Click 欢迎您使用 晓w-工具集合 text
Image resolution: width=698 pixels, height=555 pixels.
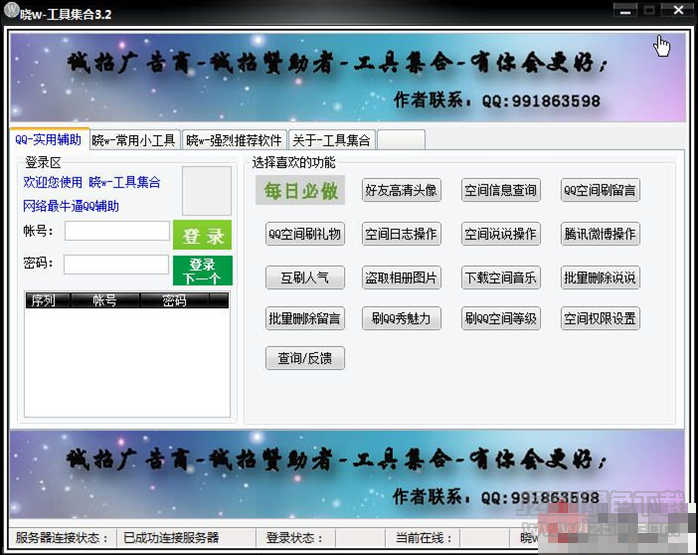pyautogui.click(x=92, y=182)
